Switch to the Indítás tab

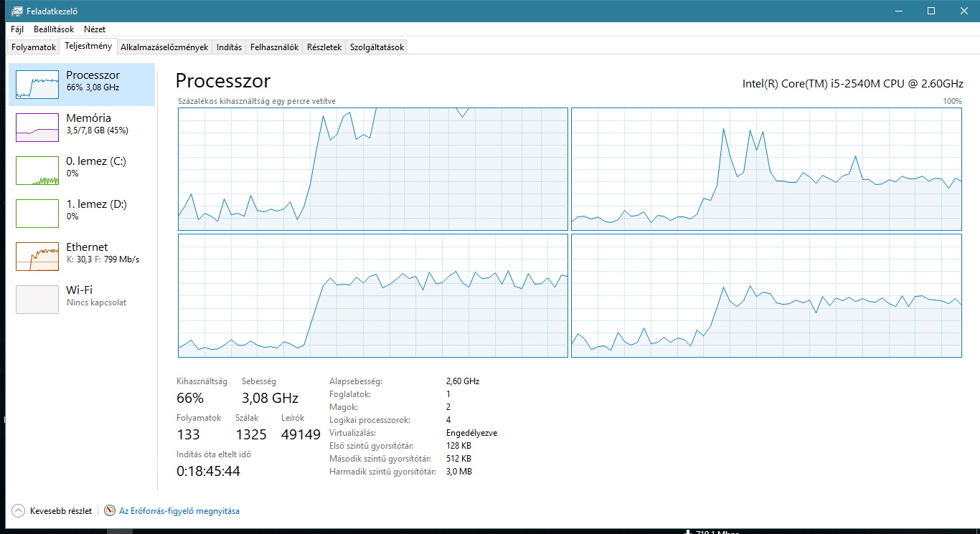[229, 47]
